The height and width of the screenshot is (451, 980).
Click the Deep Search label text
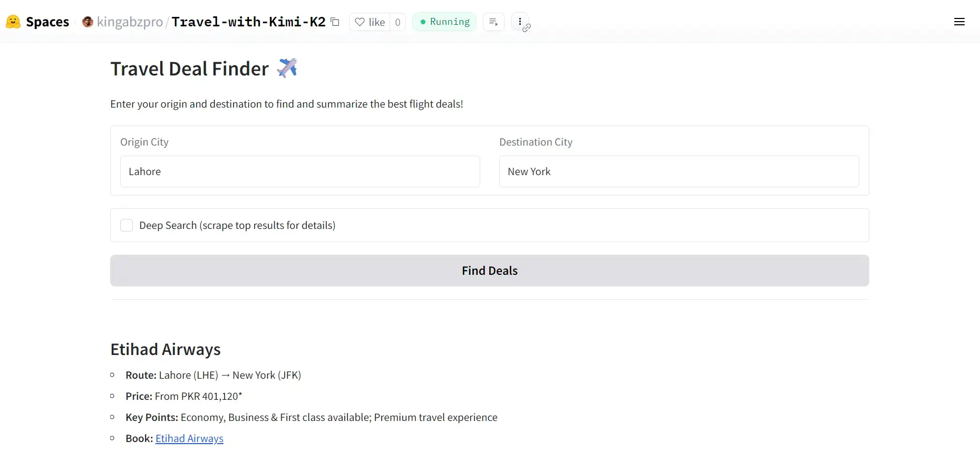tap(237, 225)
